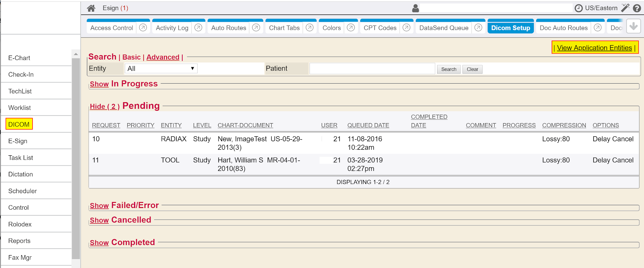This screenshot has width=644, height=268.
Task: Expand the Failed/Error section
Action: [x=99, y=206]
